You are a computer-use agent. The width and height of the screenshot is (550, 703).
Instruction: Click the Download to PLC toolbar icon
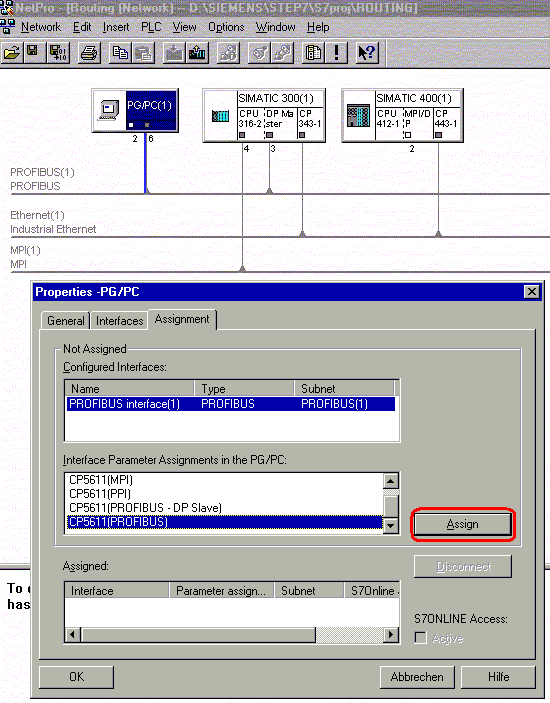point(174,53)
